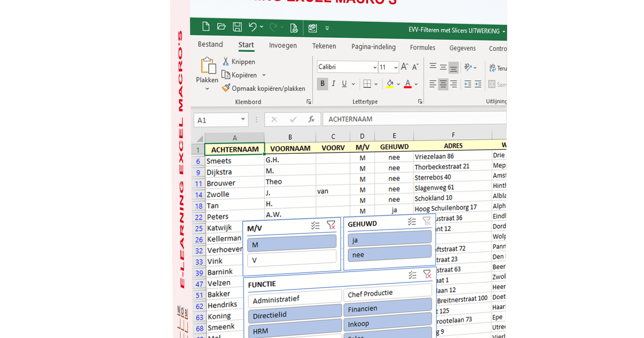Toggle italic formatting
Screen dimensions: 644x338
333,83
